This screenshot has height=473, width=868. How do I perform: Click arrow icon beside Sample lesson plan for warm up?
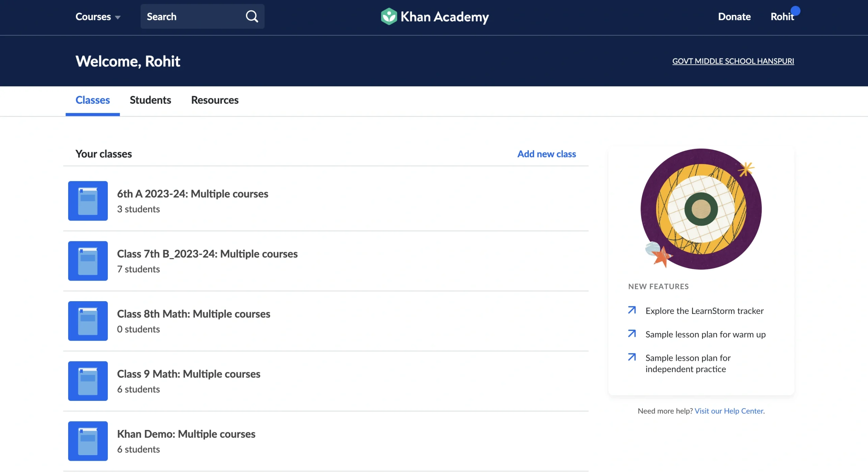(x=632, y=333)
